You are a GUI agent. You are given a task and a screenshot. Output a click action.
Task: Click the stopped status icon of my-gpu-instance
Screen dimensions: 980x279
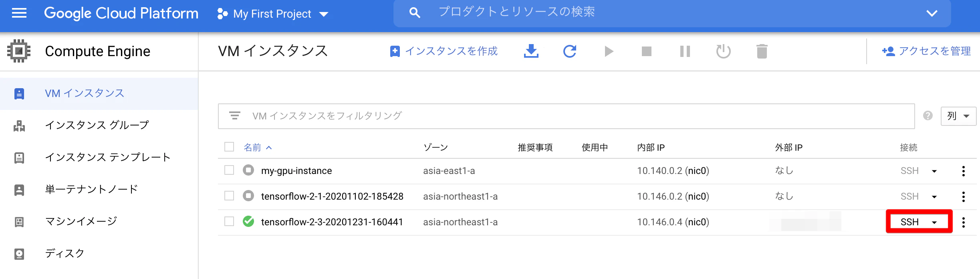(x=248, y=170)
